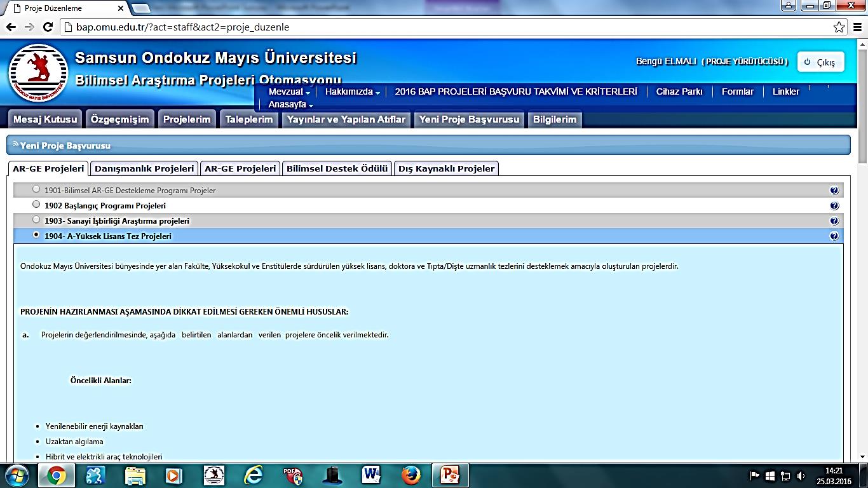Click the 1902 Başlangıç Programı Projeleri label
This screenshot has width=868, height=488.
tap(105, 206)
